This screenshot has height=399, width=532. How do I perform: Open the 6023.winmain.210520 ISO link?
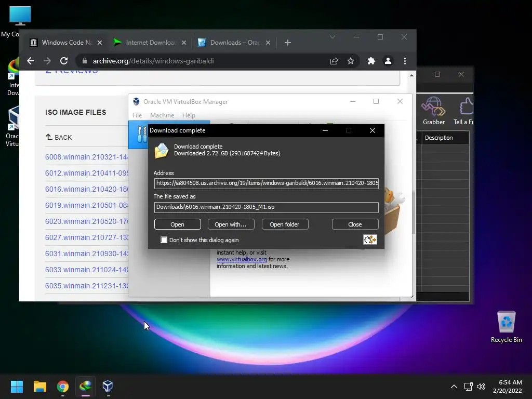(x=87, y=221)
